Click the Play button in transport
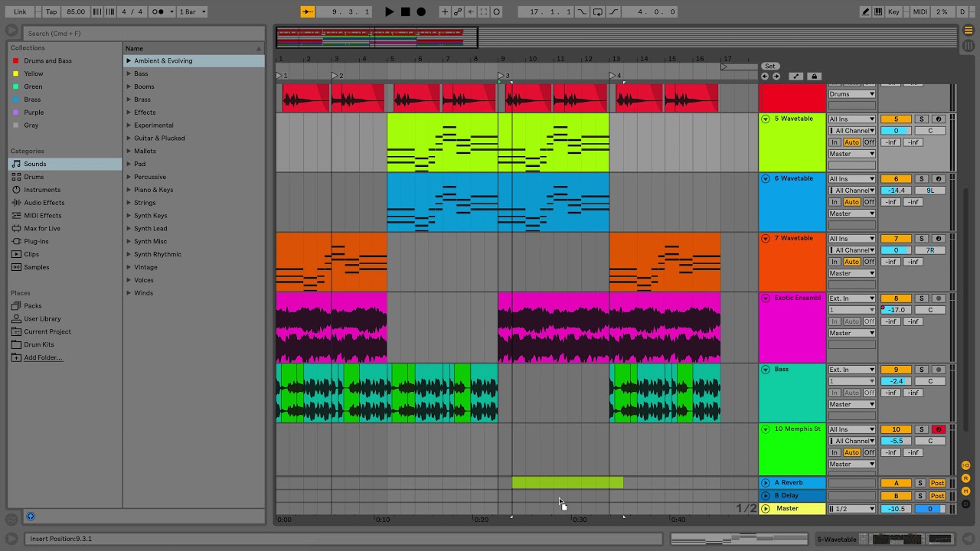The image size is (980, 551). 389,11
